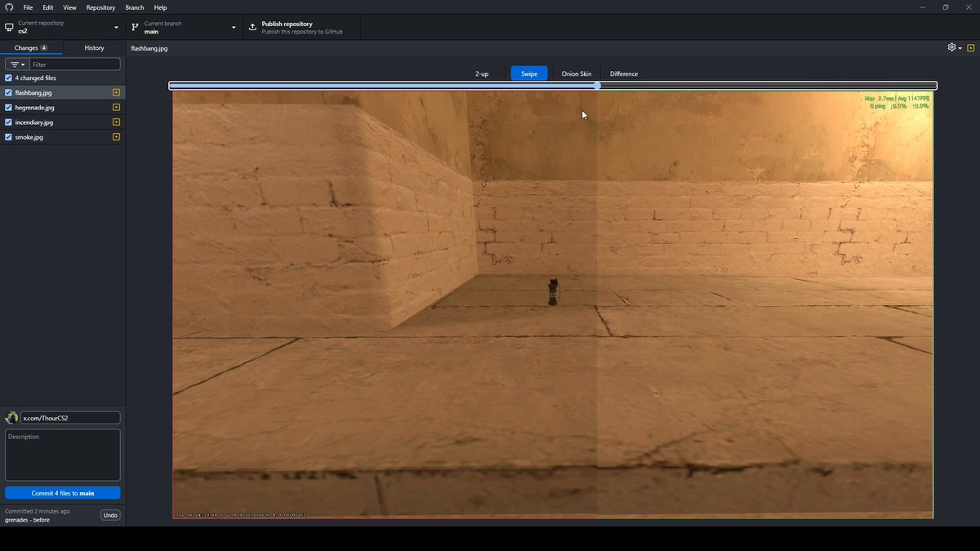Uncheck the flashbang.jpg checkbox
Viewport: 980px width, 551px height.
8,92
